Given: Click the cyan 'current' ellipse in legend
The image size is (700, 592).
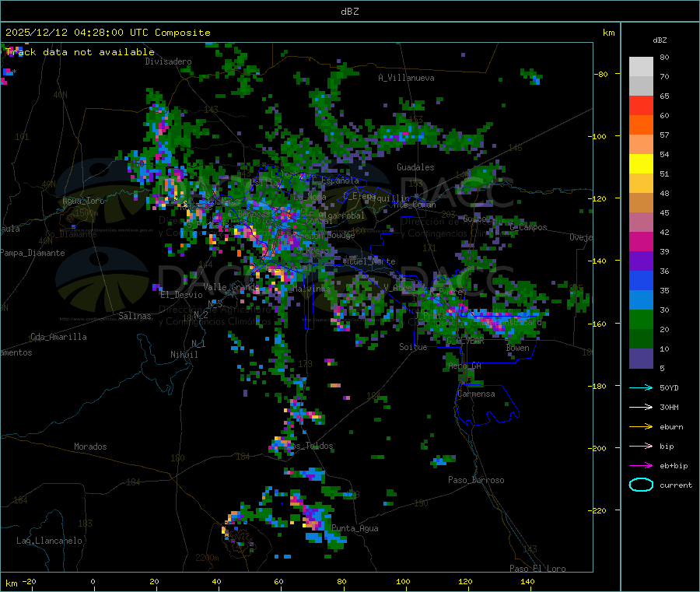Looking at the screenshot, I should point(641,485).
